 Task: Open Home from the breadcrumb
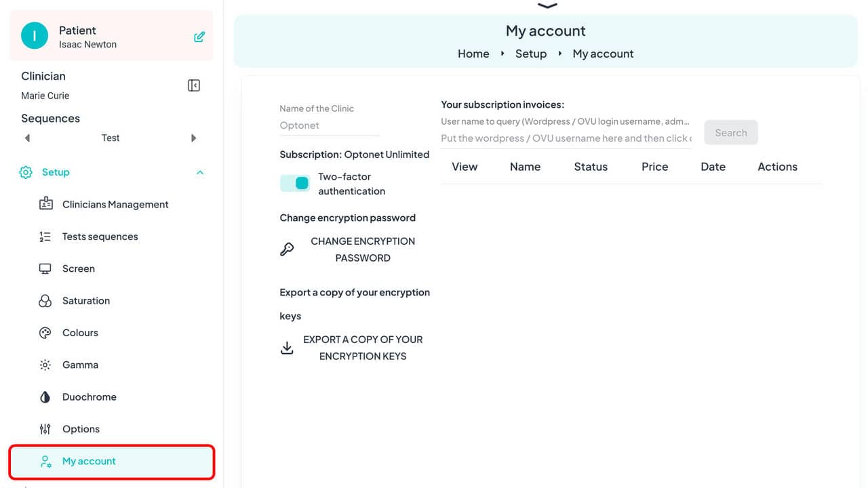click(x=473, y=54)
